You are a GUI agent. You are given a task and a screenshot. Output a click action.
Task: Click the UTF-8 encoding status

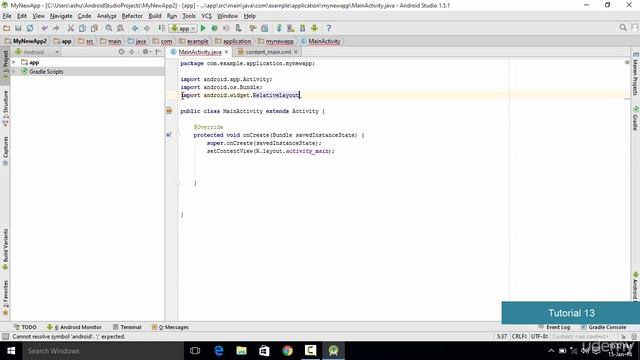539,336
